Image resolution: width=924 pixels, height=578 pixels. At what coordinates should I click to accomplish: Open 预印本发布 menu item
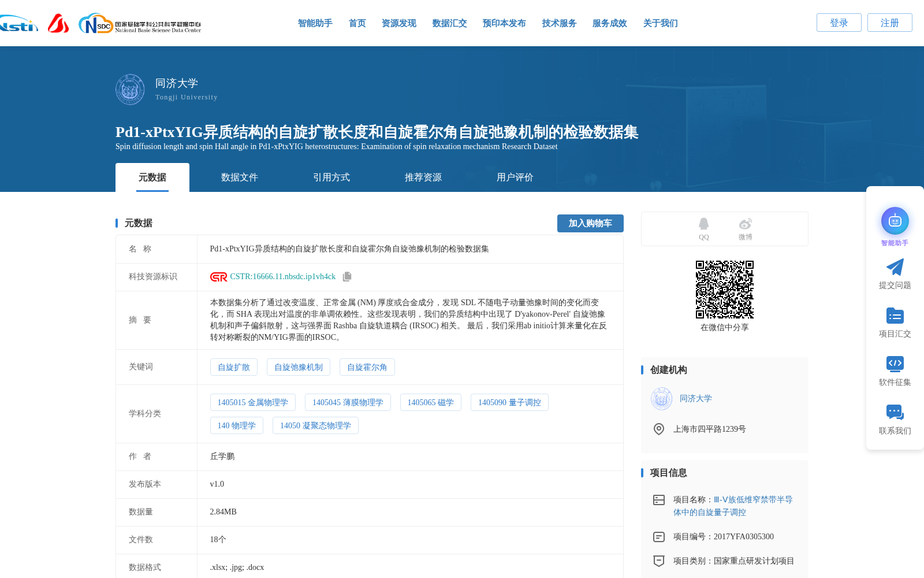(x=505, y=23)
